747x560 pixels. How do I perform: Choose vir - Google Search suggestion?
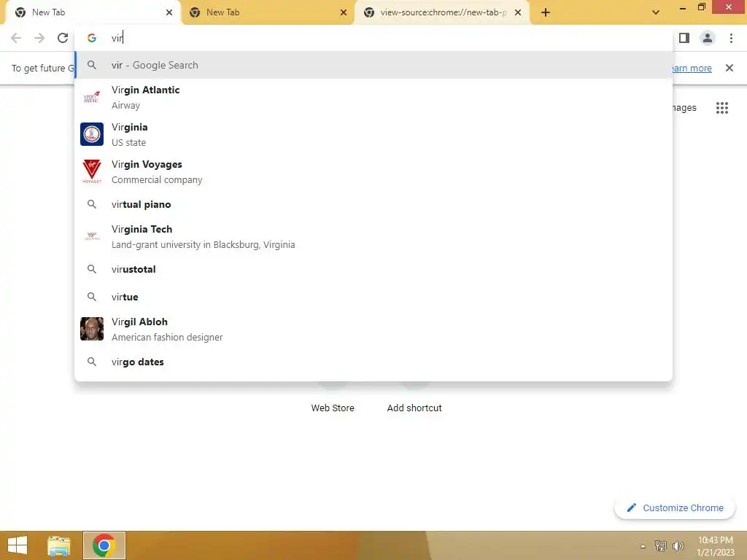point(373,65)
